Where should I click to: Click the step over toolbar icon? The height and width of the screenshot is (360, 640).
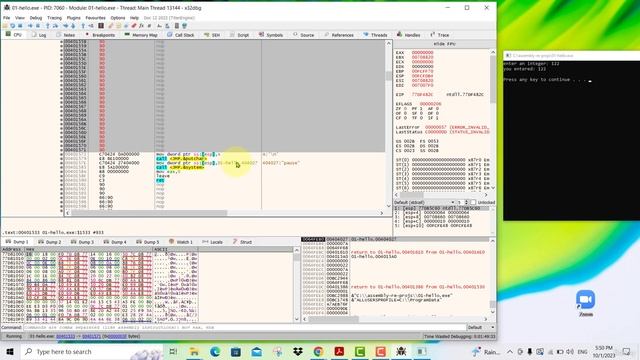click(x=55, y=26)
